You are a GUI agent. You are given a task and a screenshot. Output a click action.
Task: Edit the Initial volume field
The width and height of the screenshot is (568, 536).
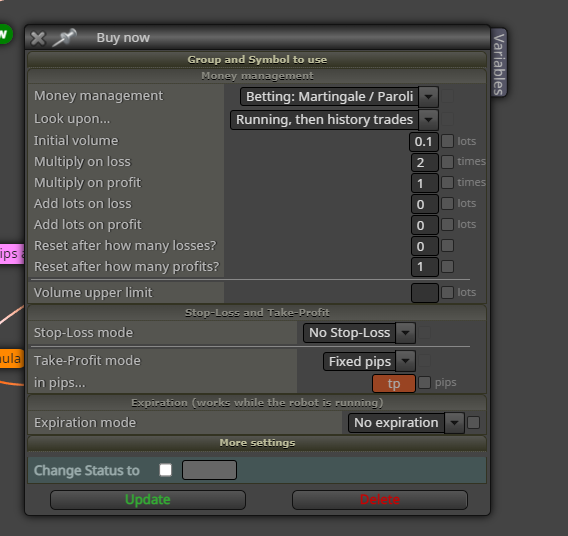pos(424,142)
